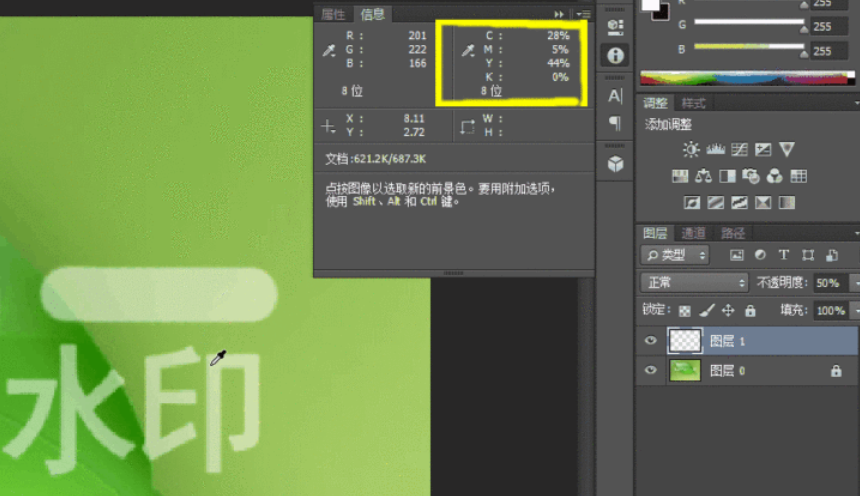Click the G value field showing 255
This screenshot has width=860, height=496.
[830, 26]
